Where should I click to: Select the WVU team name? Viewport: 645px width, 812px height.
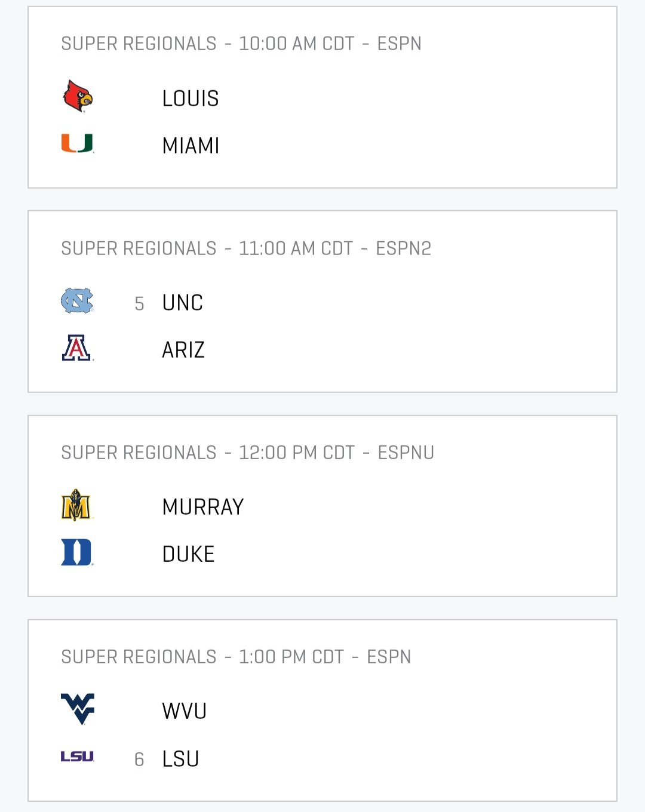pos(185,711)
